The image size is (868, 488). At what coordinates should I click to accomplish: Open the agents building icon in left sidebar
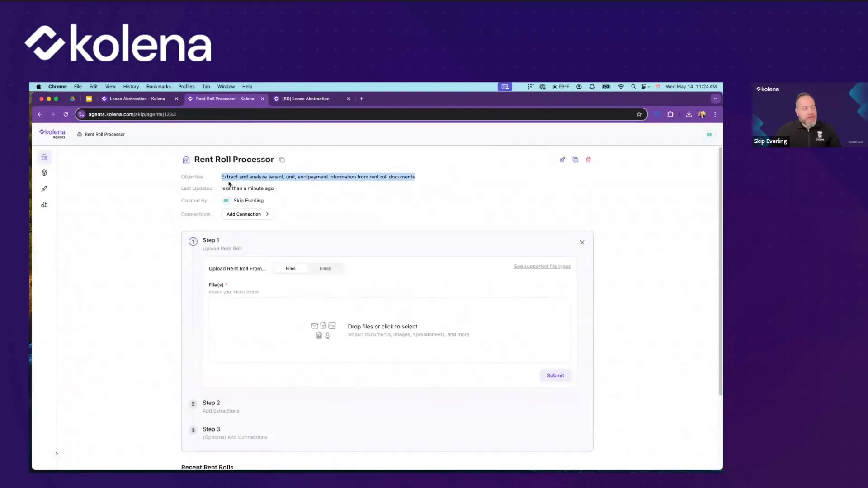[44, 157]
